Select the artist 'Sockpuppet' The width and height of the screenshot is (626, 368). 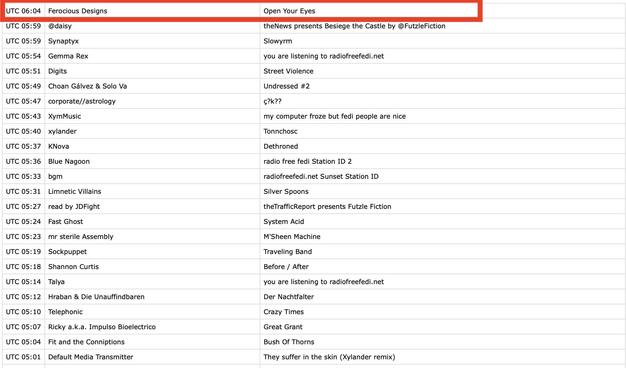67,252
